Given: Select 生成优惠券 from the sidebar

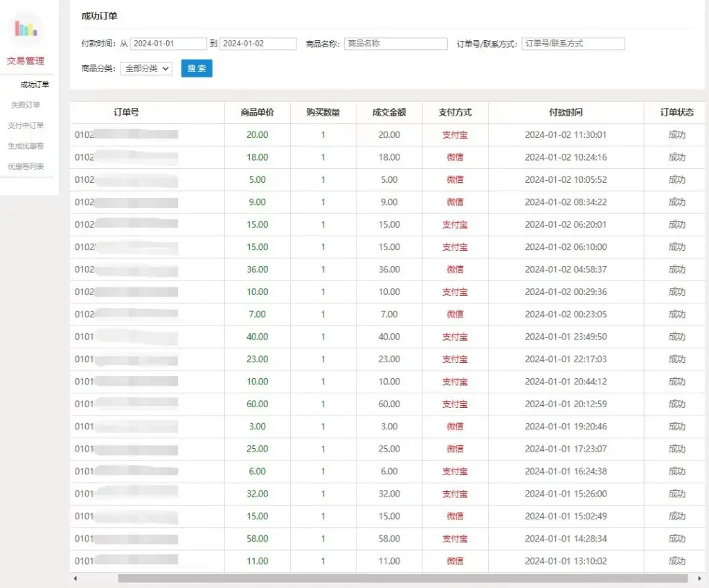Looking at the screenshot, I should (x=29, y=145).
